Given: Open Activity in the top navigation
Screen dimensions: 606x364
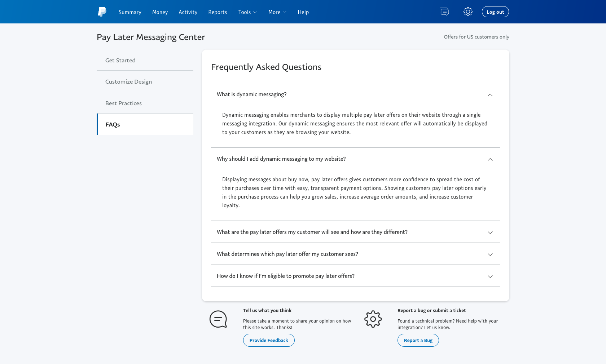Looking at the screenshot, I should click(188, 12).
